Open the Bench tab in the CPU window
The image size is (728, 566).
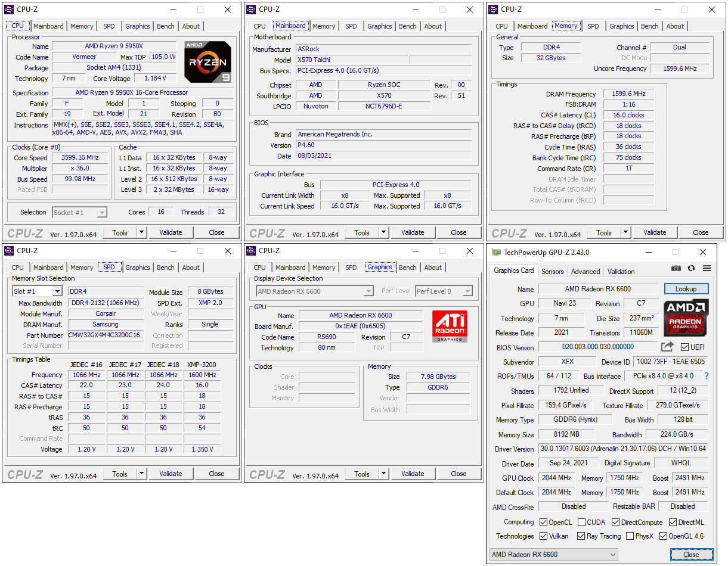click(166, 26)
